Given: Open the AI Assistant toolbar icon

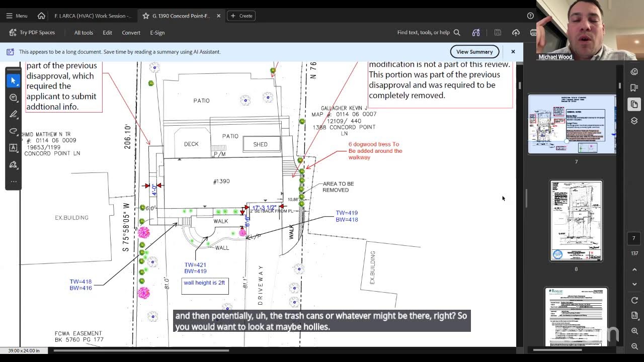Looking at the screenshot, I should coord(476,33).
